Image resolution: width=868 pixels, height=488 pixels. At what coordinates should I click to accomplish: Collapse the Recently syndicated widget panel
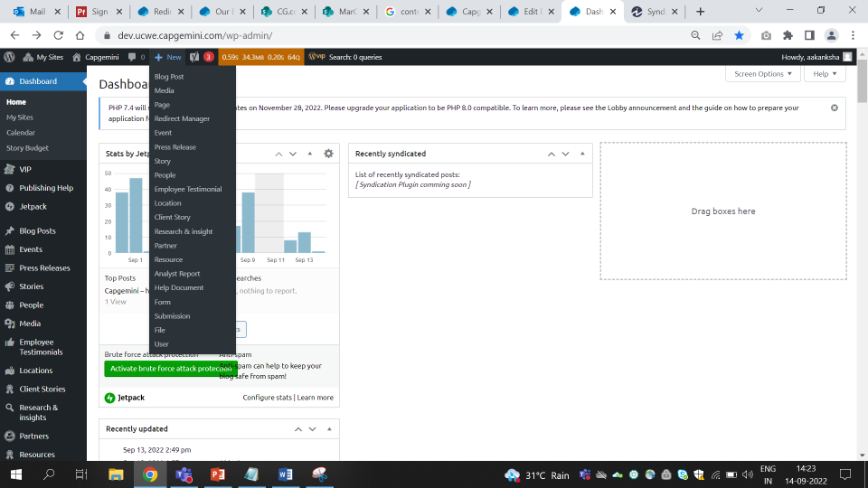pos(582,154)
